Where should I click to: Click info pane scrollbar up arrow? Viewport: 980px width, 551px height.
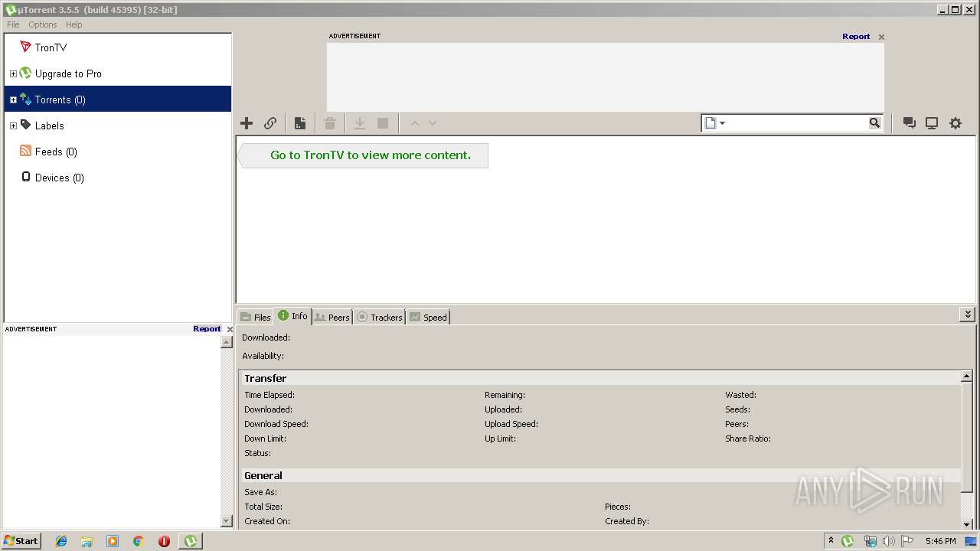click(967, 376)
